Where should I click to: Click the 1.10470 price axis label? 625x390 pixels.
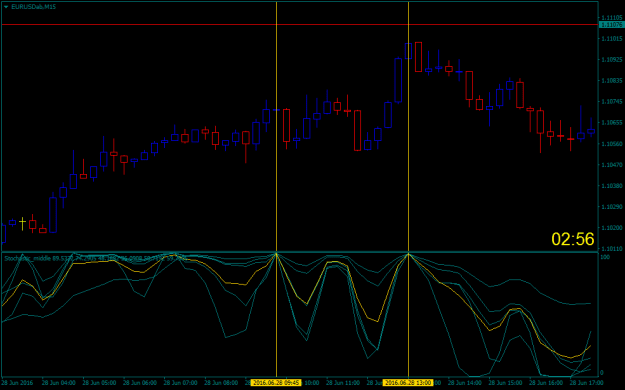coord(612,165)
